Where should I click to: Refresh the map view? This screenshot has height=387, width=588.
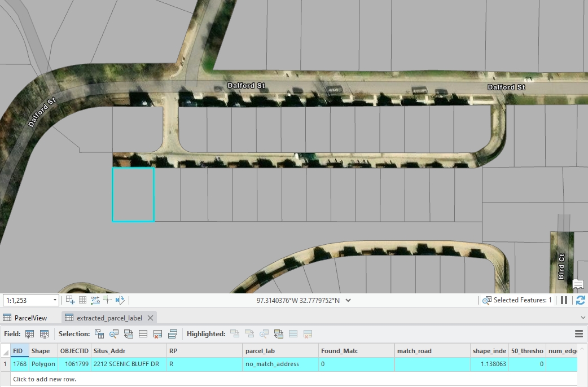(x=580, y=300)
